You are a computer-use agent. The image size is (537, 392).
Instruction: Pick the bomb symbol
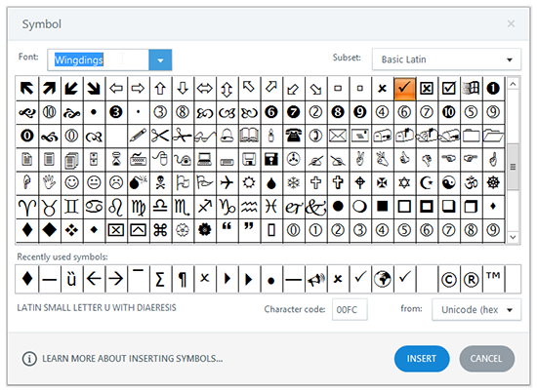coord(138,182)
